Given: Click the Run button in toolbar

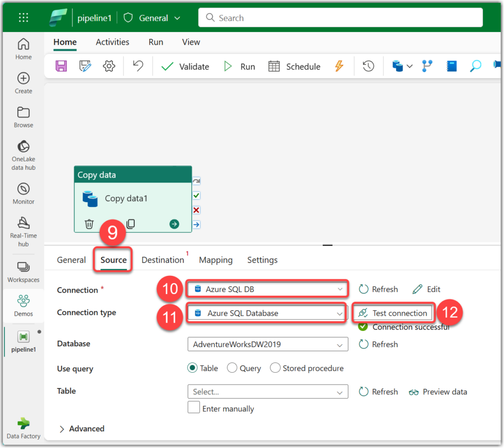Looking at the screenshot, I should click(x=240, y=66).
